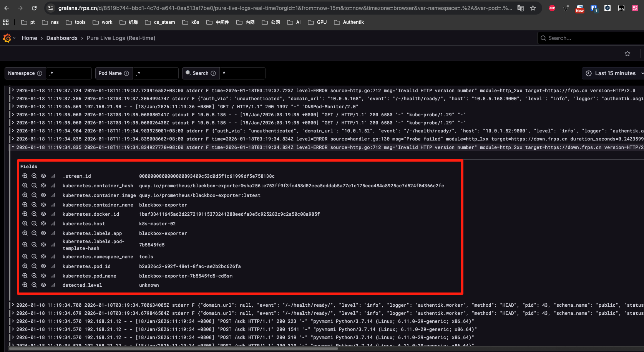
Task: Click the translate page icon in address bar
Action: pos(521,8)
